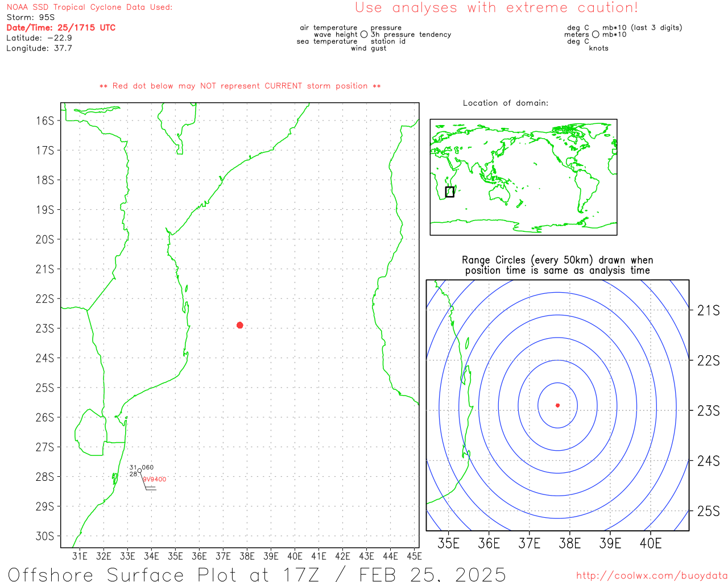Click the 23S label on range circles map
The width and height of the screenshot is (728, 582).
click(x=709, y=410)
